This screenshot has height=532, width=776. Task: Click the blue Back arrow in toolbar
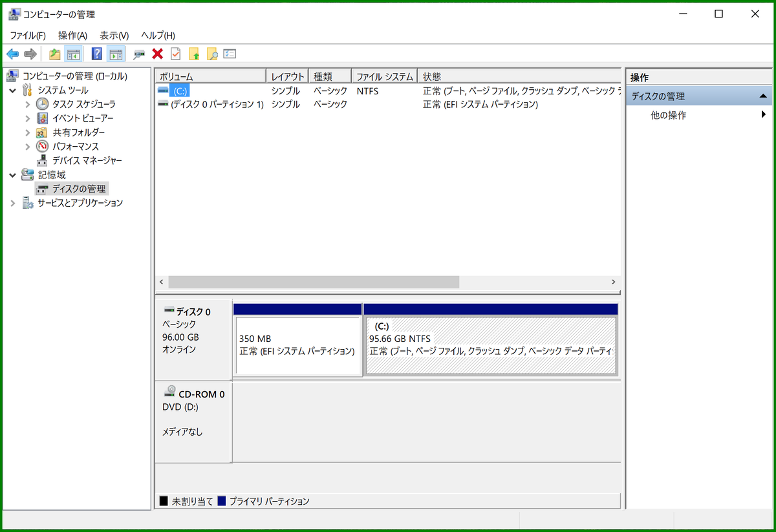tap(12, 54)
